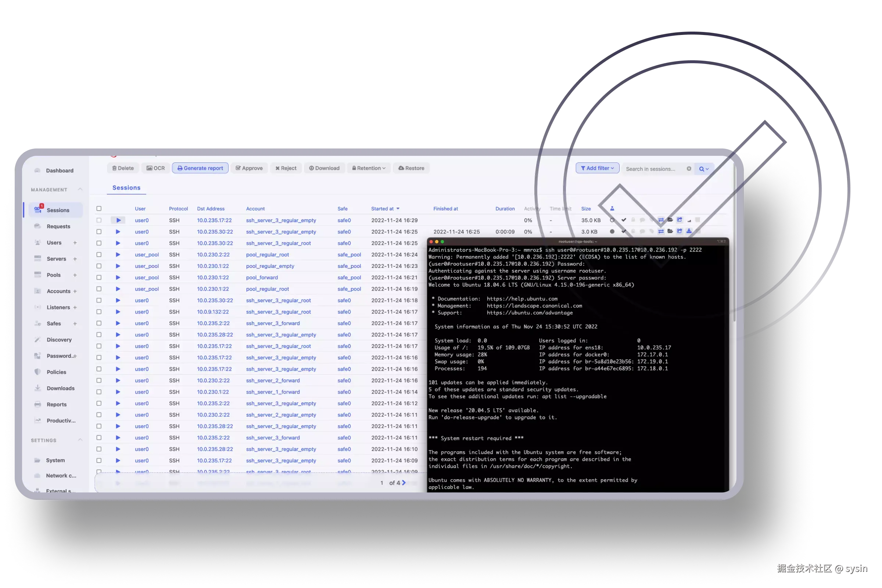Click the plus icon beside Servers

coord(75,259)
